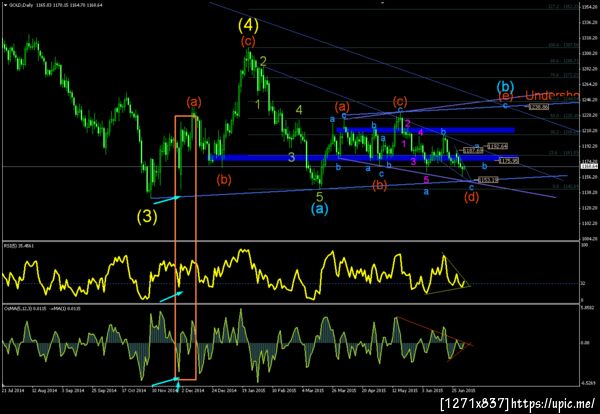Click the 20 Apr 2015 date label

pyautogui.click(x=374, y=391)
